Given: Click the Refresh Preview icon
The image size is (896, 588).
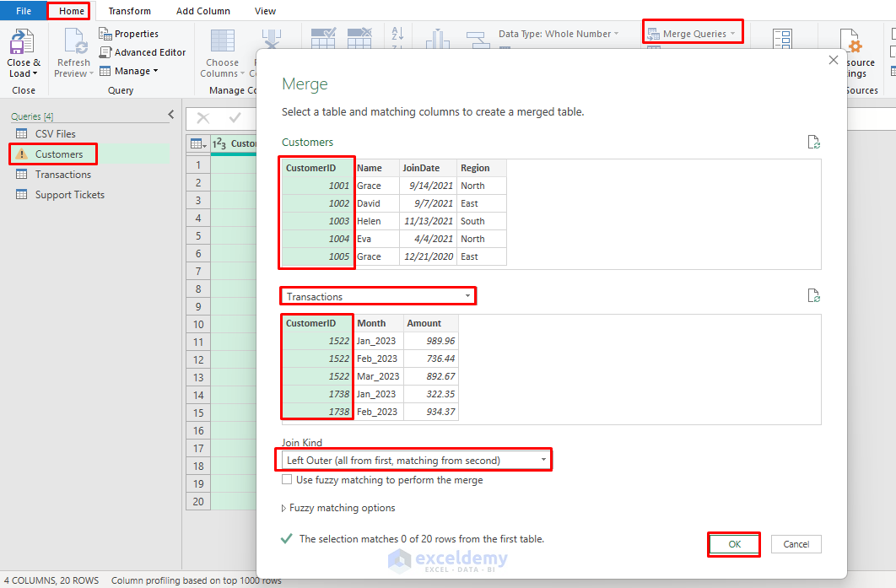Looking at the screenshot, I should coord(74,41).
